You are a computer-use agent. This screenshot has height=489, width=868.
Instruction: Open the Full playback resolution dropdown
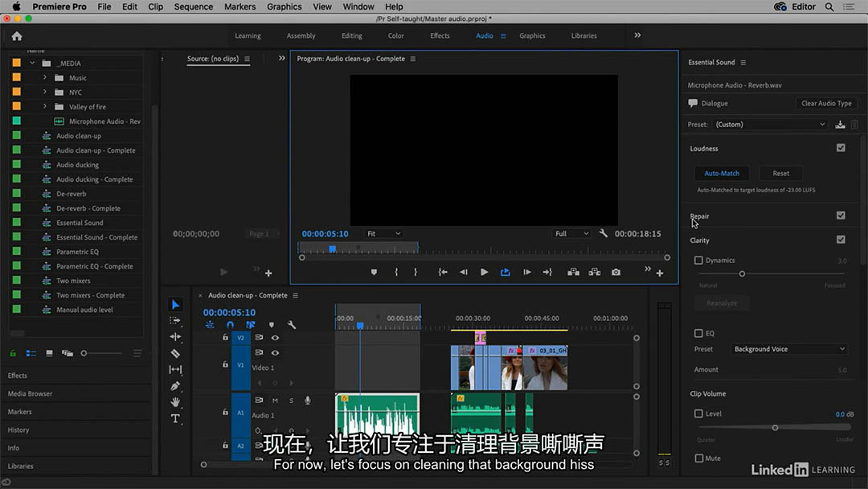[572, 234]
